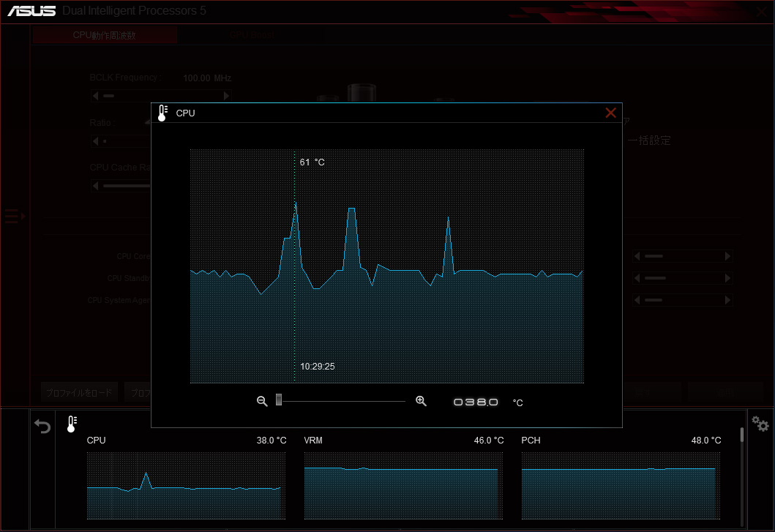Click the ASUS logo in the title bar
The height and width of the screenshot is (532, 775).
32,12
